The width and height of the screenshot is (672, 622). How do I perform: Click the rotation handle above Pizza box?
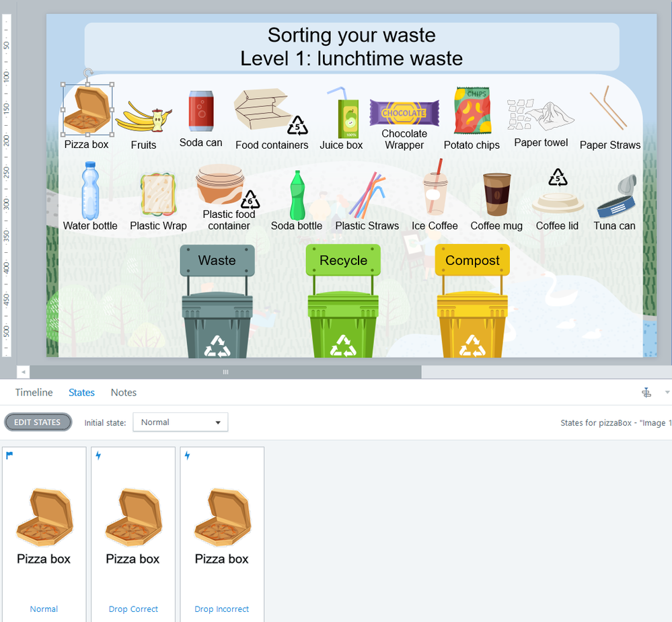point(88,73)
